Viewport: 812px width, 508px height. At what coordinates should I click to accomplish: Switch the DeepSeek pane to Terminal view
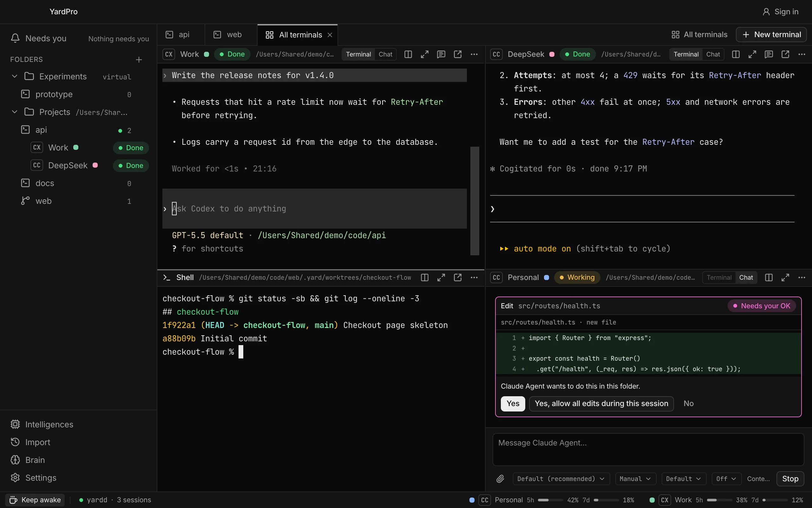point(686,54)
